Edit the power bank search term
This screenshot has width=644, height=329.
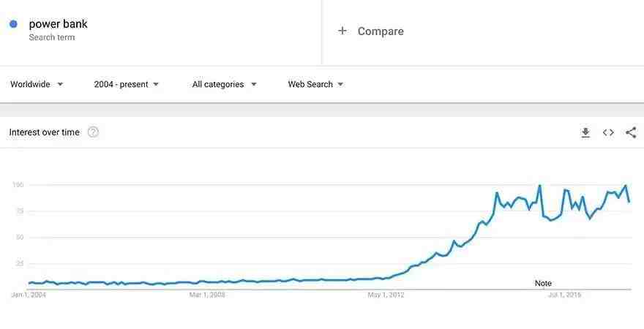(x=58, y=24)
